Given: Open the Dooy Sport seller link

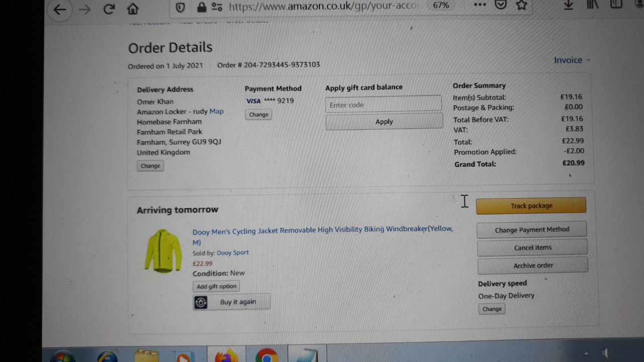Looking at the screenshot, I should [x=232, y=252].
